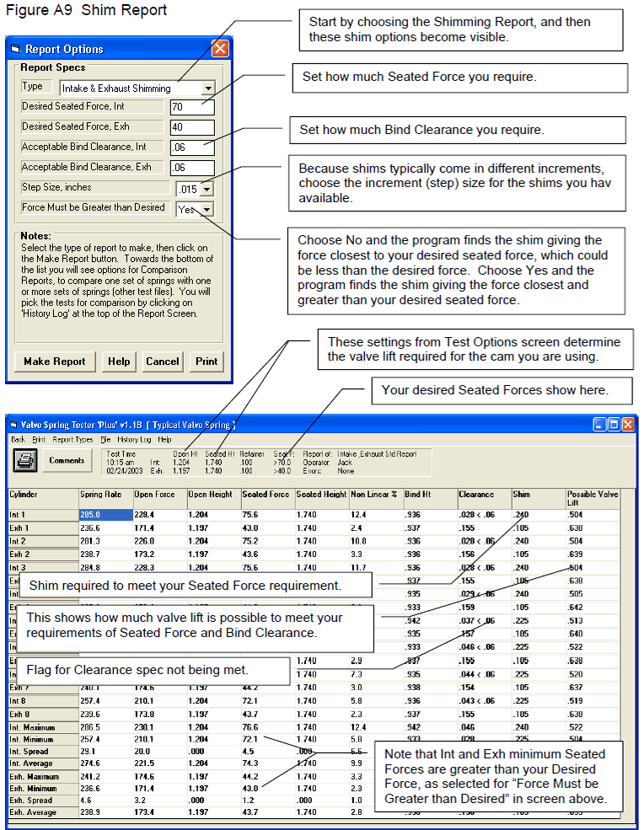Click the Seated Height column header
Viewport: 644px width, 830px height.
pyautogui.click(x=322, y=498)
